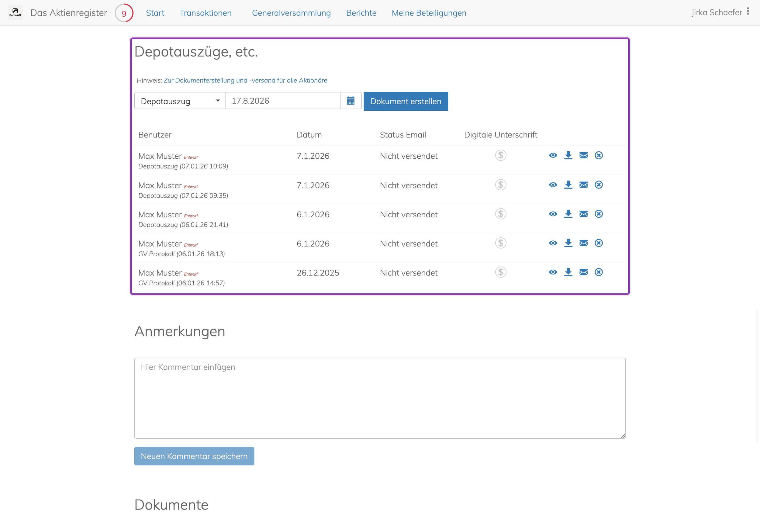Delete GV Protokoll dated 26.12.2025
The image size is (760, 532).
coord(599,272)
